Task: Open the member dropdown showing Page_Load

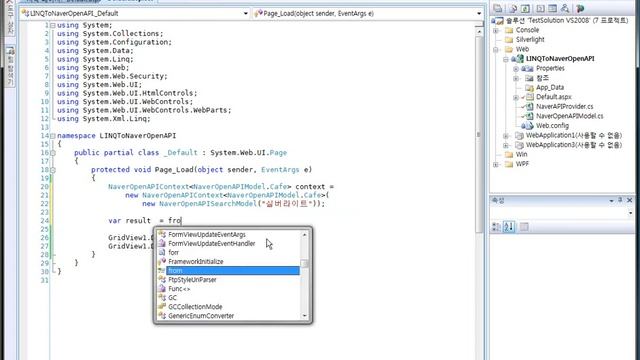Action: click(x=479, y=13)
